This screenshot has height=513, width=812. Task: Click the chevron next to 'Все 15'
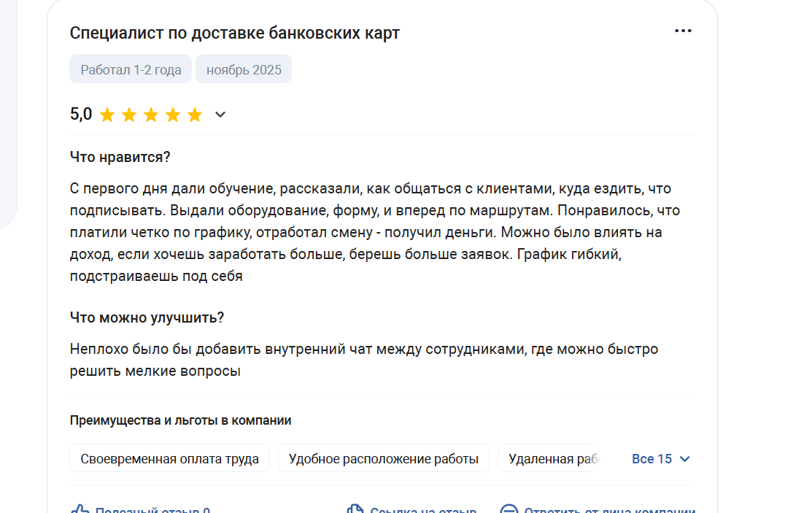[x=684, y=459]
